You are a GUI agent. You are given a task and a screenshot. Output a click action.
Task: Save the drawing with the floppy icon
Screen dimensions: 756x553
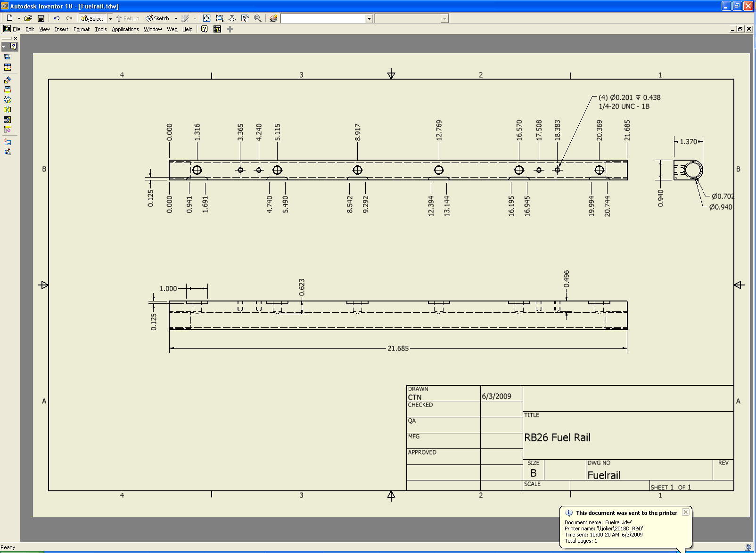(41, 18)
